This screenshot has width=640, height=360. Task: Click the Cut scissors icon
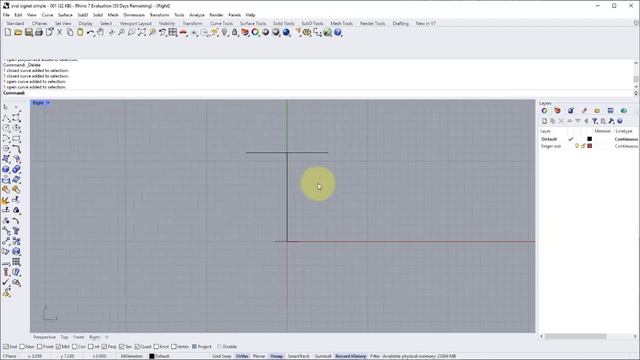click(60, 32)
